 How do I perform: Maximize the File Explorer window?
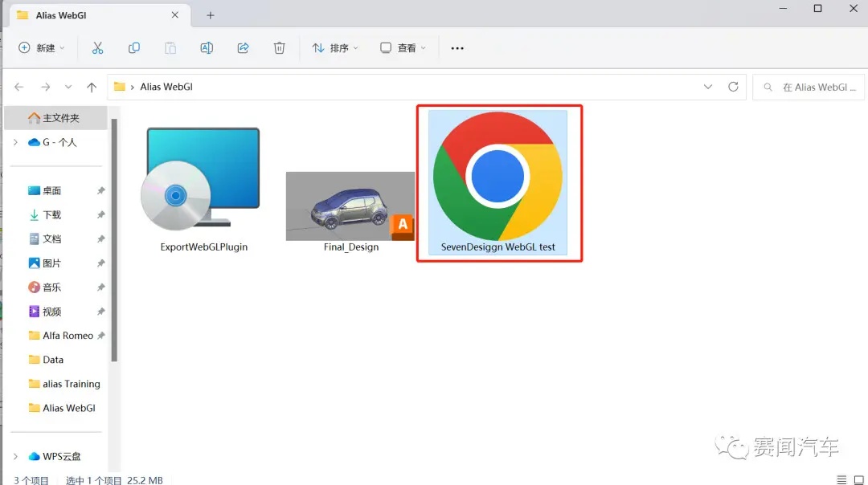[x=817, y=9]
